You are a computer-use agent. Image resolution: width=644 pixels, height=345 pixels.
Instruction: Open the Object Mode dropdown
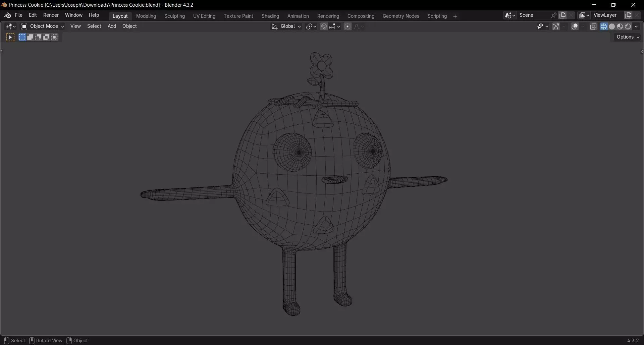coord(42,26)
